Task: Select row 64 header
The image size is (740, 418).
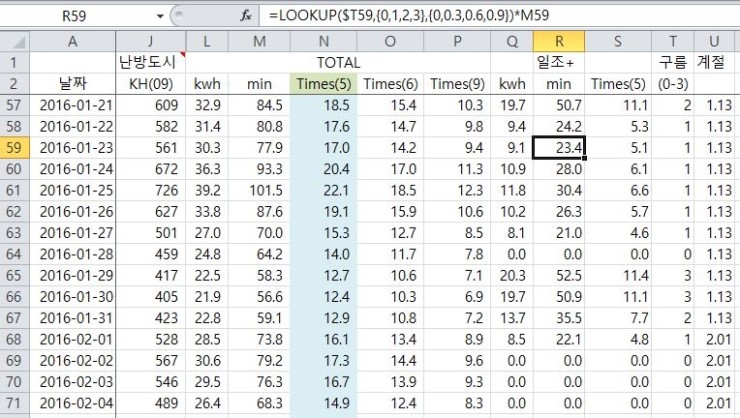Action: [14, 254]
